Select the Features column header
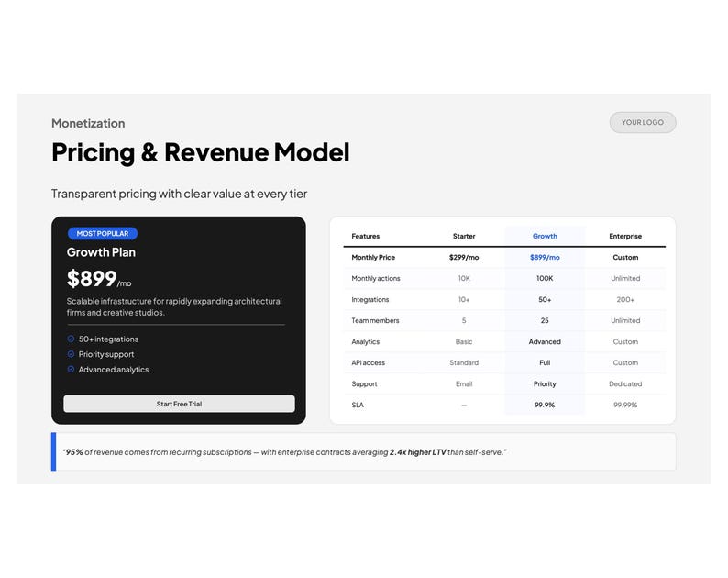Viewport: 728px width, 578px height. pyautogui.click(x=366, y=236)
